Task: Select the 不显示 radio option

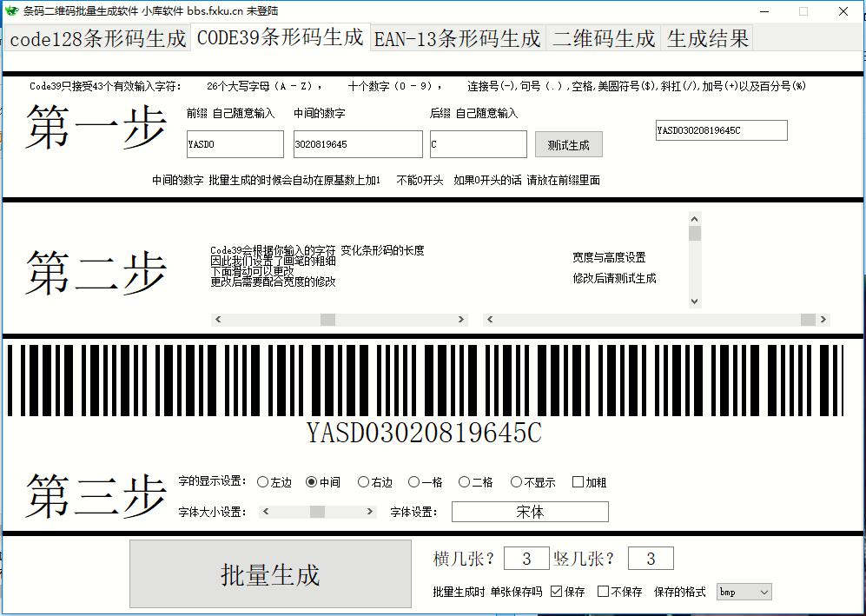Action: (533, 482)
